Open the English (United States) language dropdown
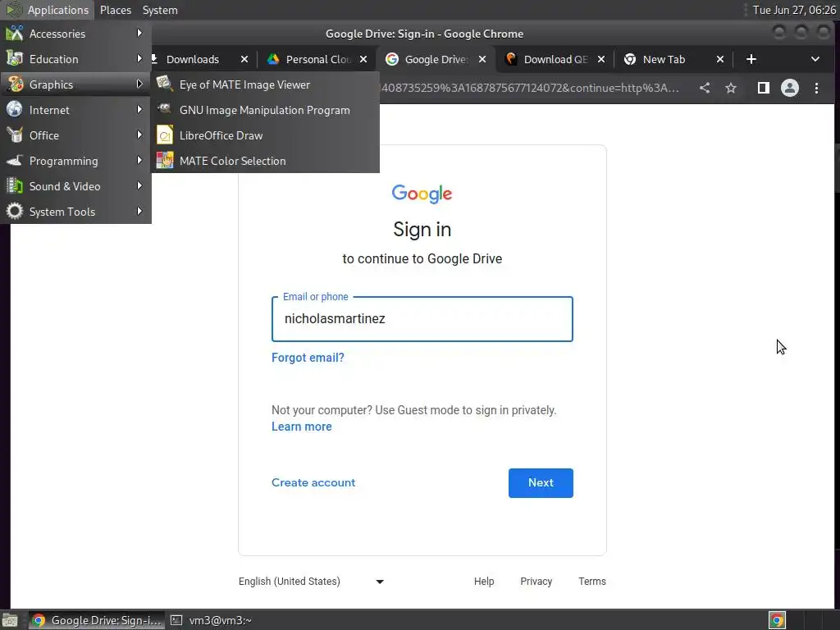The width and height of the screenshot is (840, 630). tap(311, 582)
